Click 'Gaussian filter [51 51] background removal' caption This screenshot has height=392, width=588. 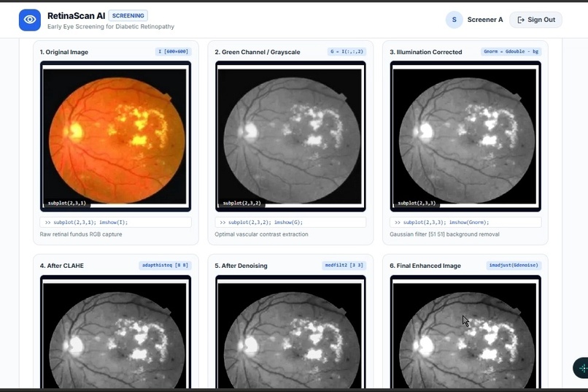coord(444,234)
